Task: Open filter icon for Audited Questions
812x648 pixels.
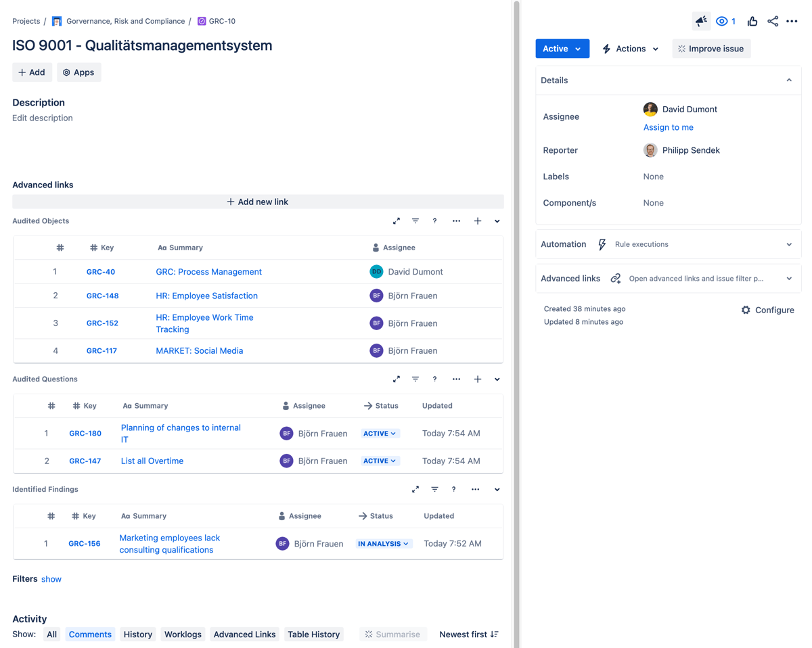Action: pyautogui.click(x=415, y=379)
